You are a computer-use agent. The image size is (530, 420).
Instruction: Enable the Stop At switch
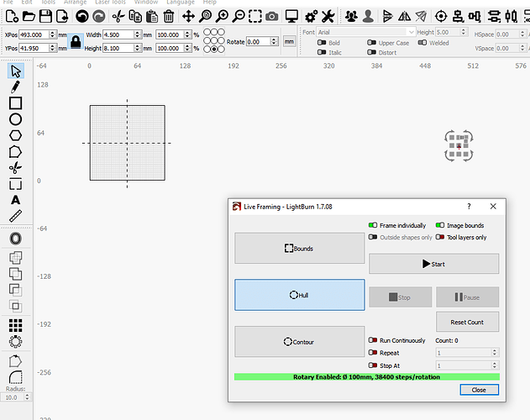pos(373,365)
